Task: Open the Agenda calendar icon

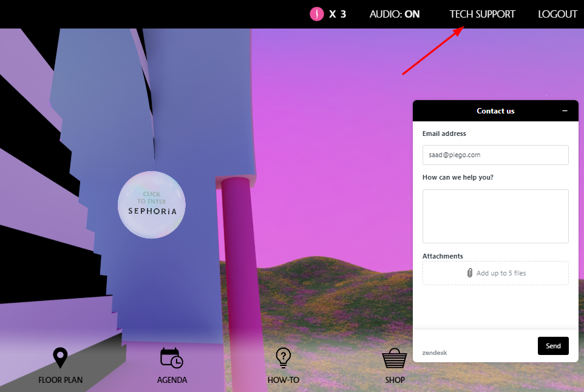Action: pyautogui.click(x=172, y=358)
